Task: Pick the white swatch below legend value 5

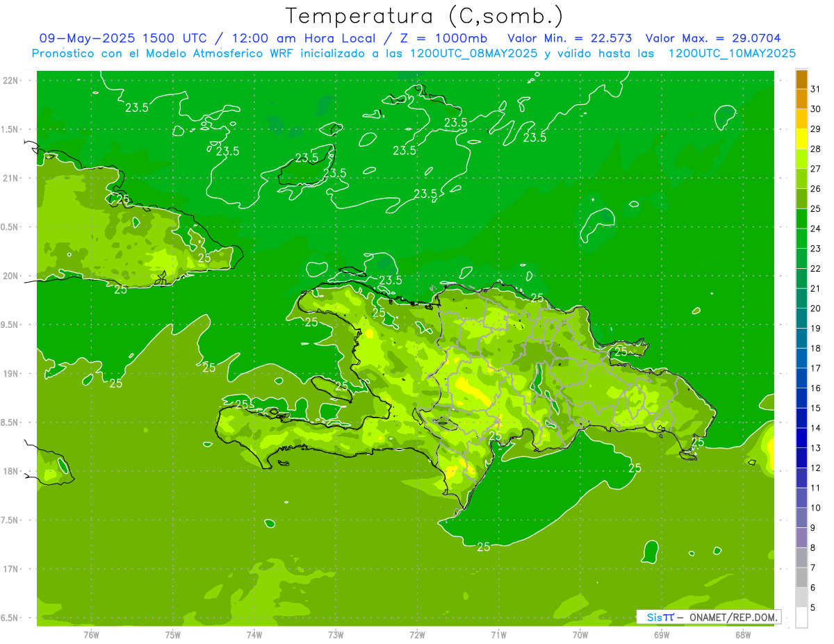Action: [x=801, y=617]
